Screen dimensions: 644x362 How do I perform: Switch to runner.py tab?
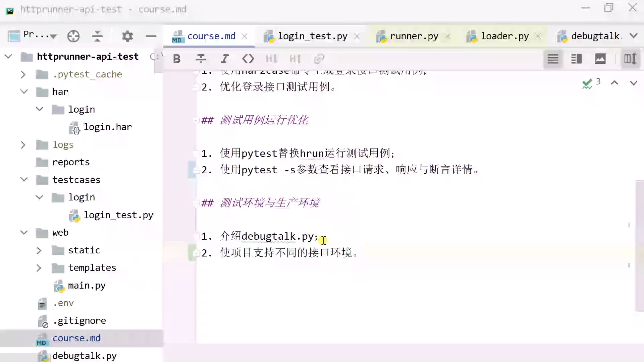[x=414, y=36]
